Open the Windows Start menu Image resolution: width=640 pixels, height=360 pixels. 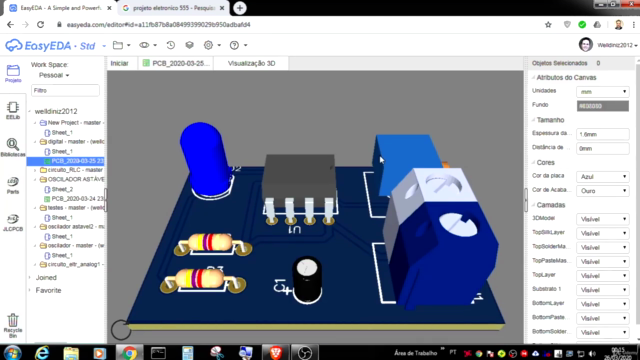click(x=12, y=353)
